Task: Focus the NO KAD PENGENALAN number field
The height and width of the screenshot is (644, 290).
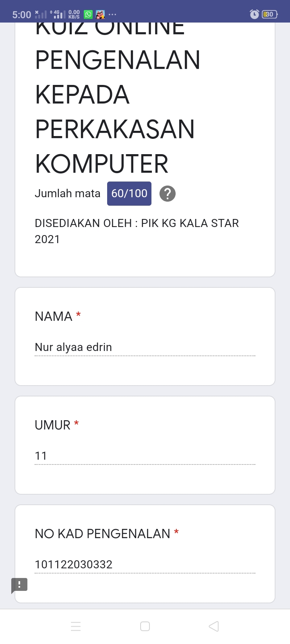Action: 145,564
